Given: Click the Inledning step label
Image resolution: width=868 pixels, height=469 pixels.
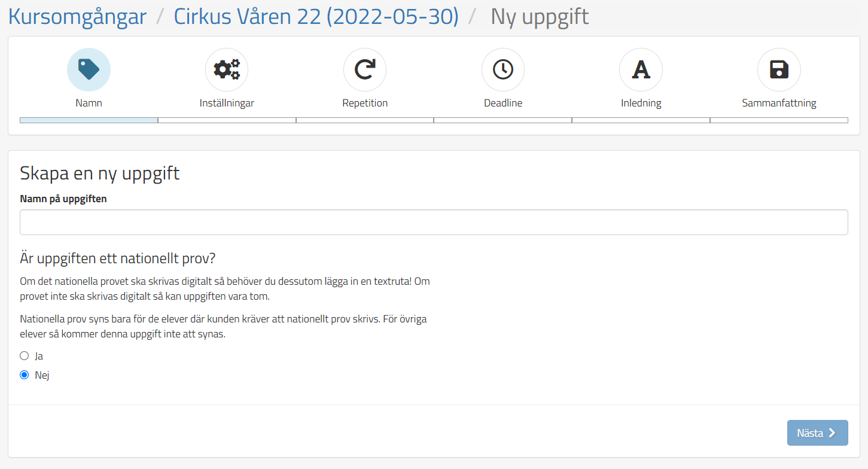Looking at the screenshot, I should [x=641, y=103].
